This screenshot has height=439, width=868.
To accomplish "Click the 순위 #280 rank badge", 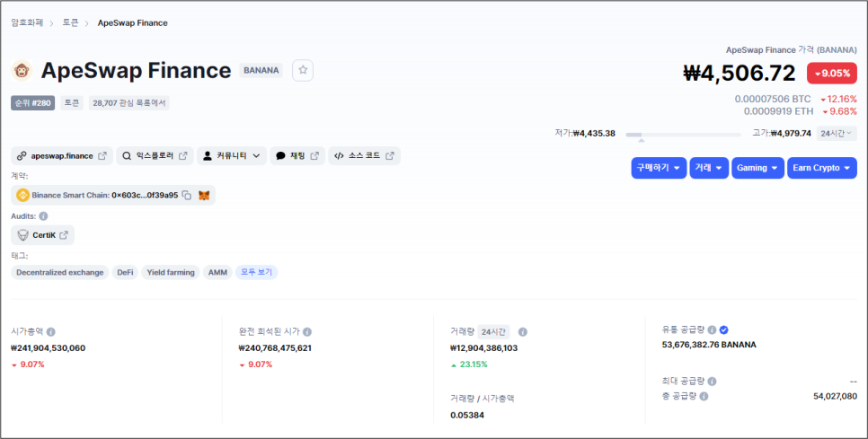I will click(32, 103).
